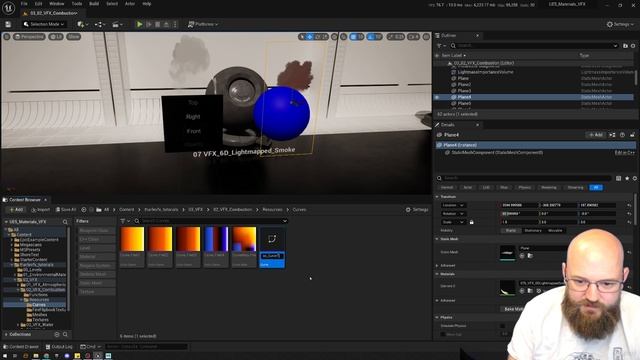Open the add content to project dropdown
This screenshot has width=640, height=360.
tap(83, 24)
